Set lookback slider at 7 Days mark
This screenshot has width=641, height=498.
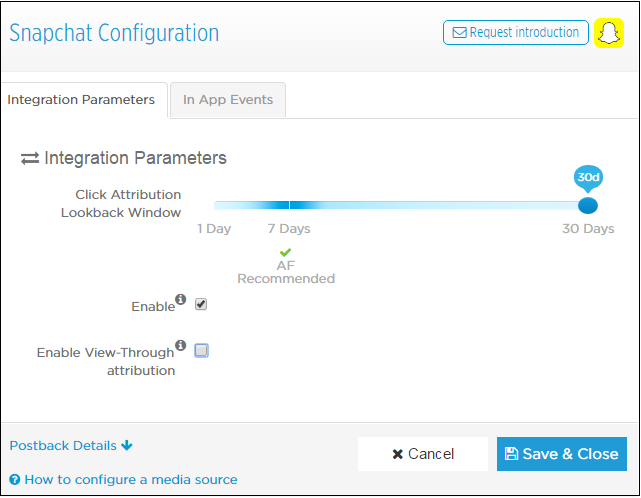tap(289, 205)
